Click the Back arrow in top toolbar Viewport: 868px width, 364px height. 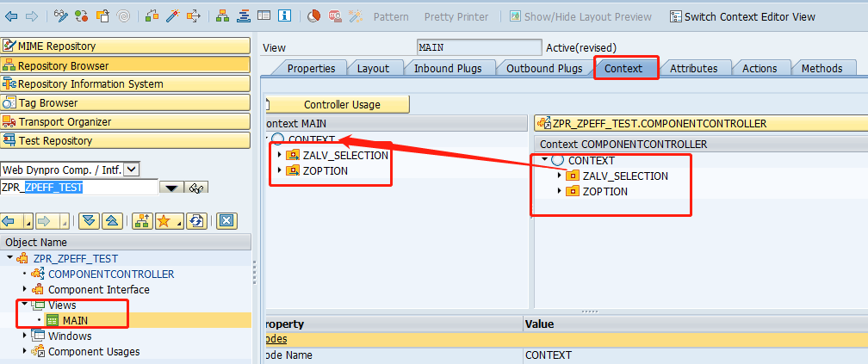coord(11,16)
